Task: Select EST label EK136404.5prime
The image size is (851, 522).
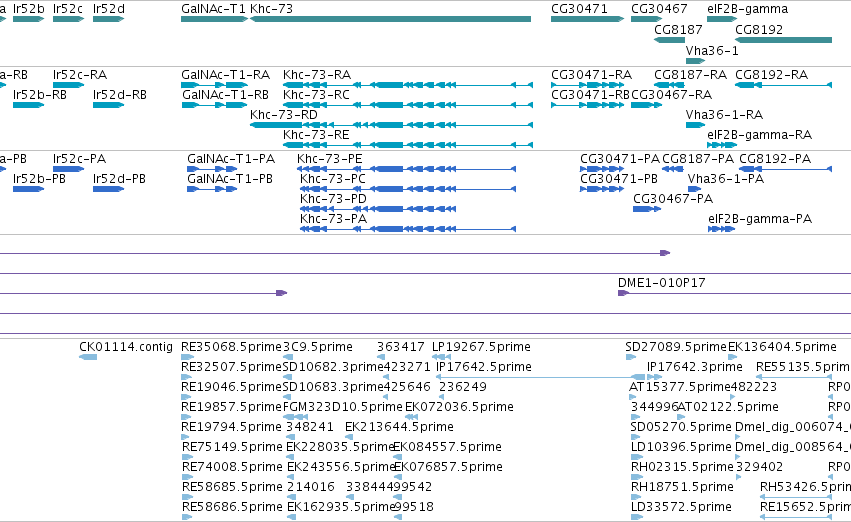Action: [x=782, y=347]
